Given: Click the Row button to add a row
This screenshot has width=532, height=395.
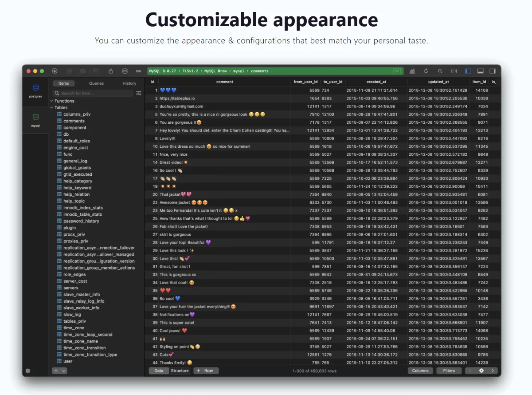Looking at the screenshot, I should pyautogui.click(x=206, y=371).
